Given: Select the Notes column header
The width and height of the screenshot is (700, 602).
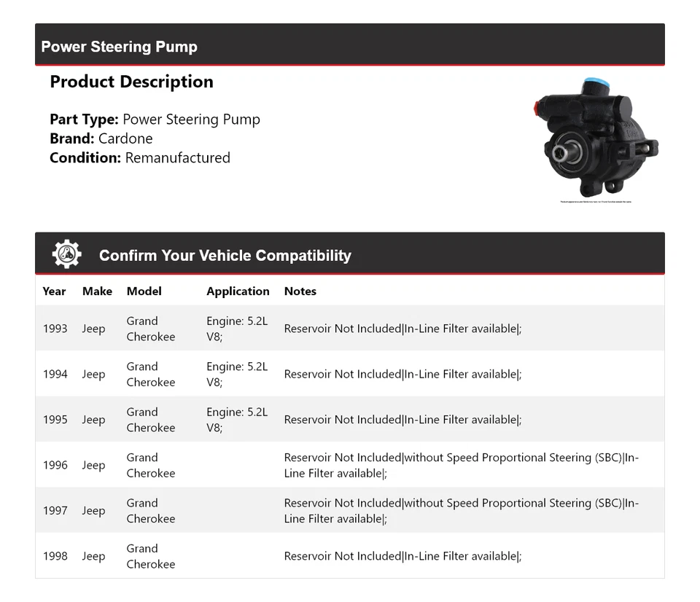Looking at the screenshot, I should pos(300,291).
